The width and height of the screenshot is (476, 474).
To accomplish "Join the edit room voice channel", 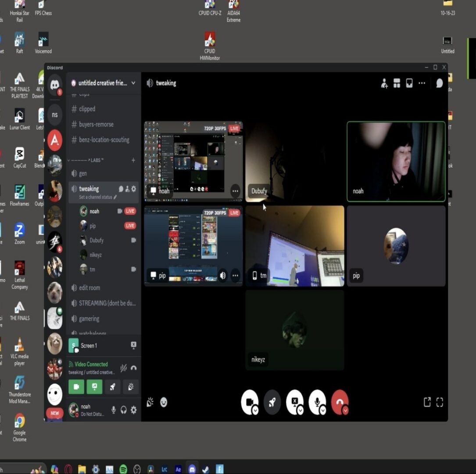I will (x=89, y=288).
